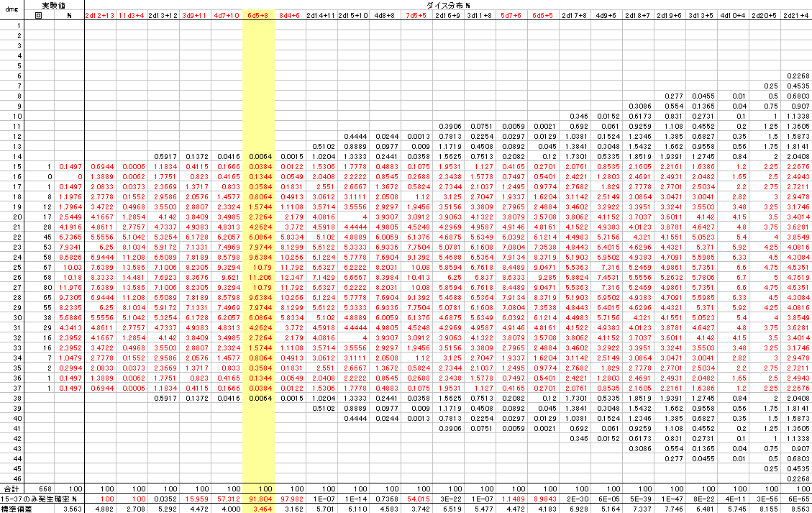Click the 2d18+7 header
The width and height of the screenshot is (812, 513).
pyautogui.click(x=637, y=16)
